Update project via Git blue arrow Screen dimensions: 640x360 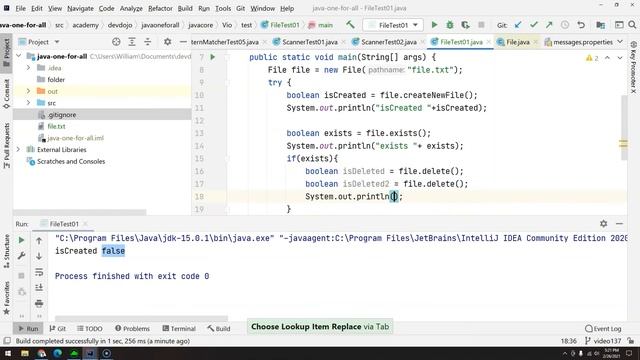(x=518, y=25)
